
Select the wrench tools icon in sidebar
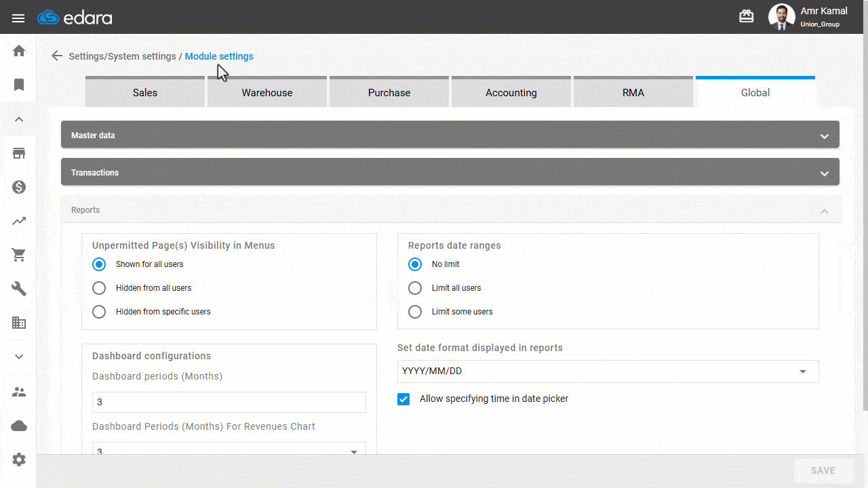tap(18, 289)
